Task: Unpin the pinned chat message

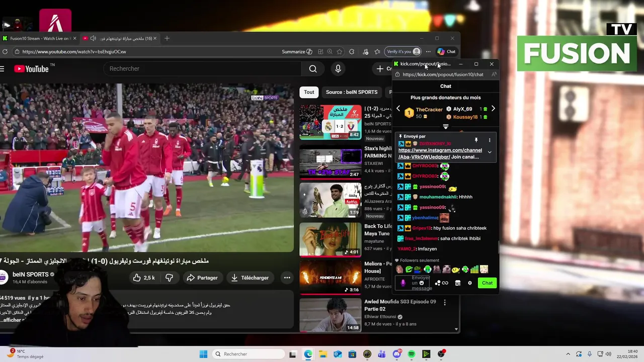Action: click(476, 140)
